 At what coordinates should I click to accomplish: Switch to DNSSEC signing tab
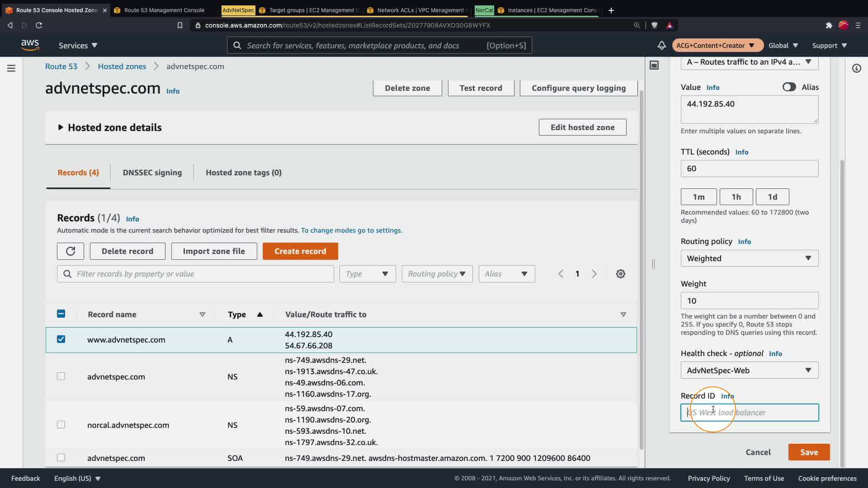(152, 173)
